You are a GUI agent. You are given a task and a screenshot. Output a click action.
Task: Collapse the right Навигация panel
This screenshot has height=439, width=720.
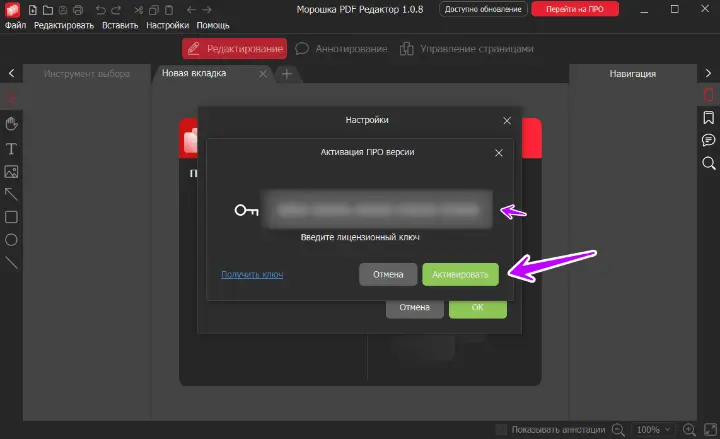click(x=709, y=73)
